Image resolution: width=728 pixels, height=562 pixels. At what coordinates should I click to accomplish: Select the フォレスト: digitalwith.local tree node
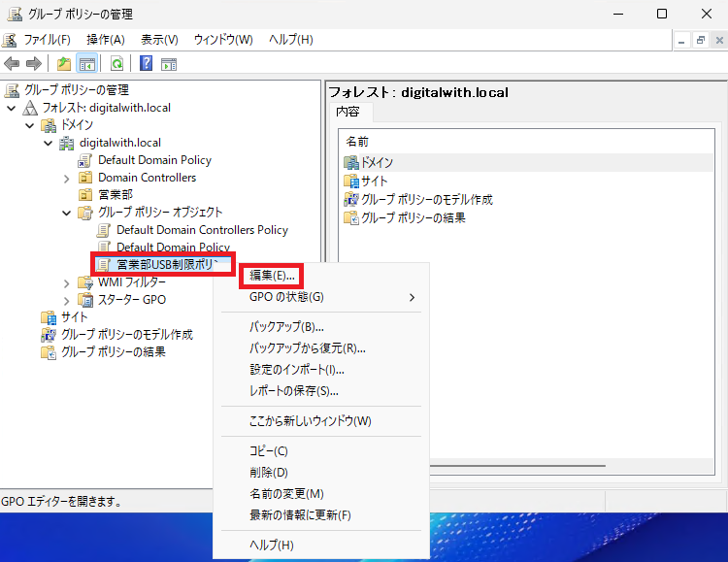pos(107,108)
